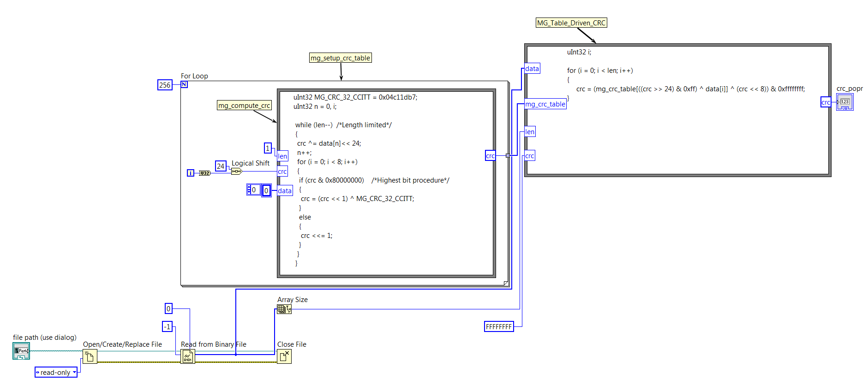The height and width of the screenshot is (385, 868).
Task: Click the Logical Shift function icon
Action: point(236,172)
